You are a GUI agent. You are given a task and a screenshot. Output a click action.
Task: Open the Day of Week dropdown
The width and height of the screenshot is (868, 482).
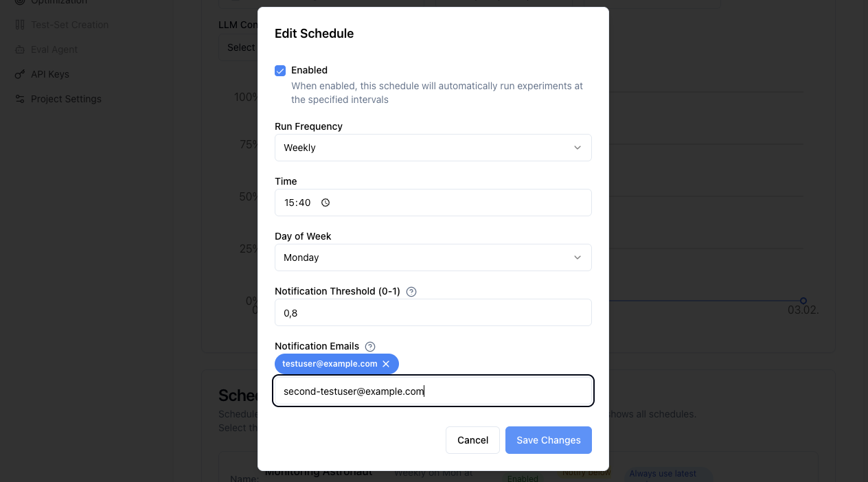click(433, 257)
